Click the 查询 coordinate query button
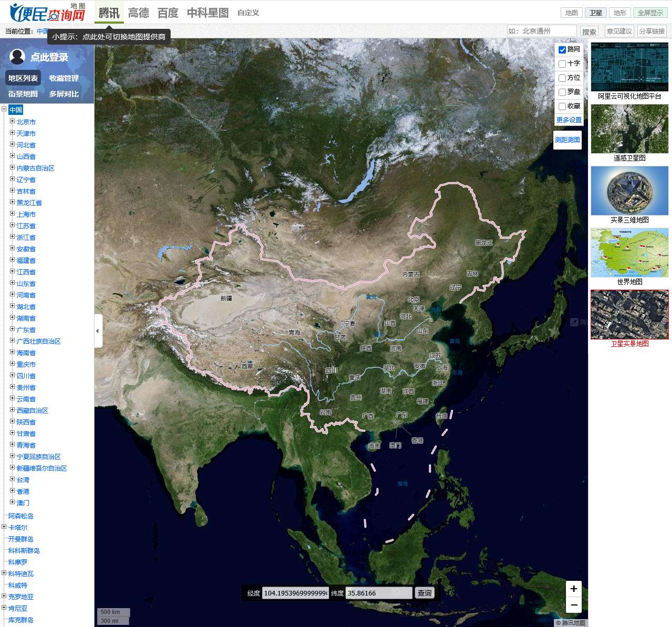 pos(424,593)
